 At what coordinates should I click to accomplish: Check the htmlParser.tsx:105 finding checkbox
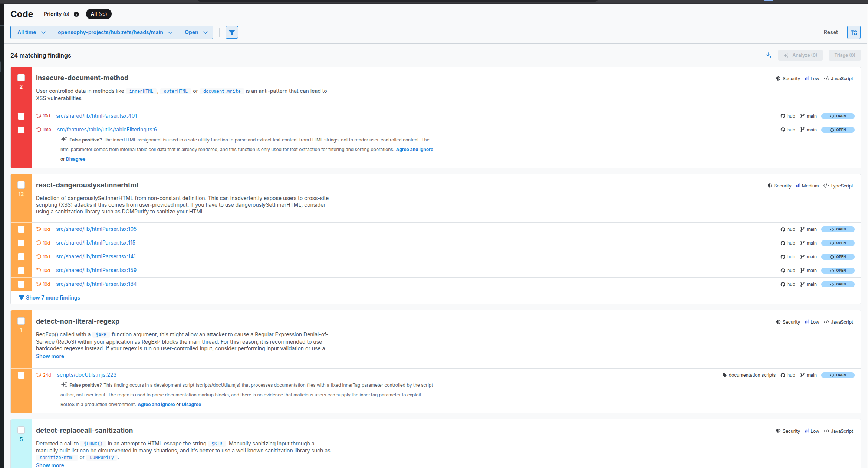pos(21,229)
